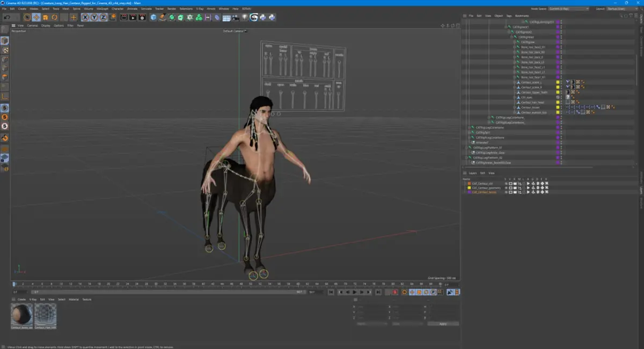Play the animation forward
Viewport: 644px width, 349px height.
355,292
